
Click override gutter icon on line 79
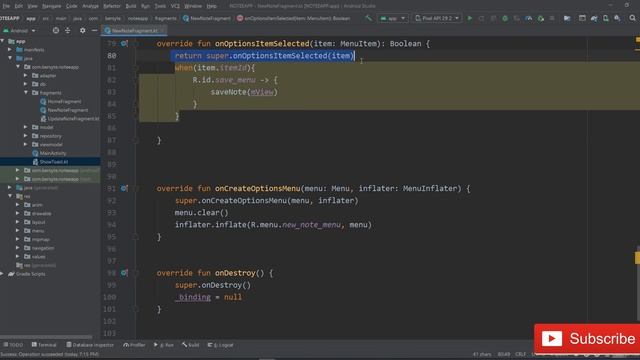point(124,44)
